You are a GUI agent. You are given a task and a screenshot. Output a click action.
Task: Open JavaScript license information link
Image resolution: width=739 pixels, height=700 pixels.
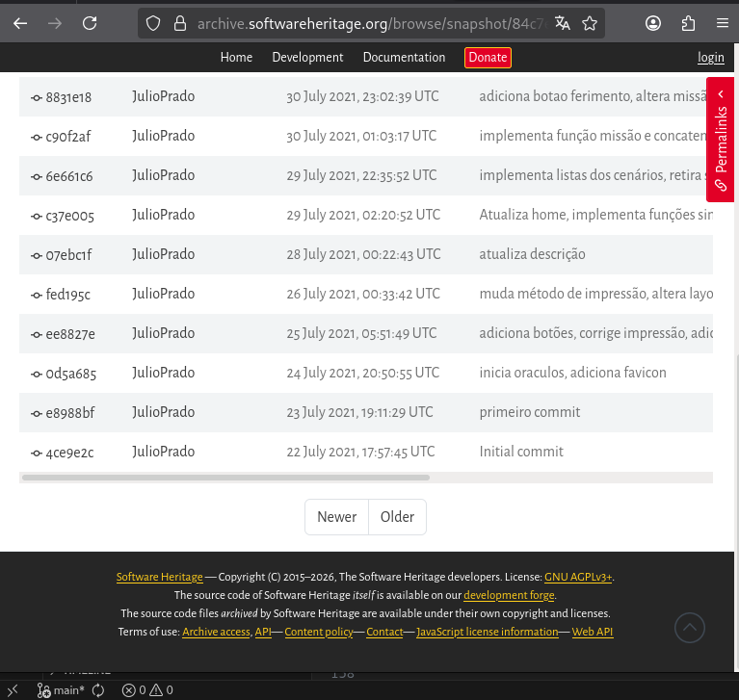(x=488, y=633)
